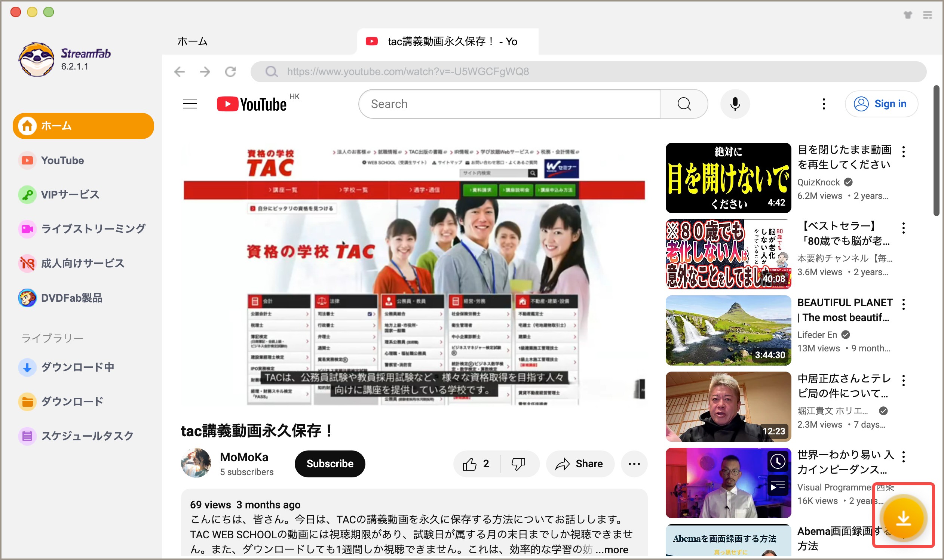The height and width of the screenshot is (560, 944).
Task: Click the URL address bar
Action: click(x=588, y=72)
